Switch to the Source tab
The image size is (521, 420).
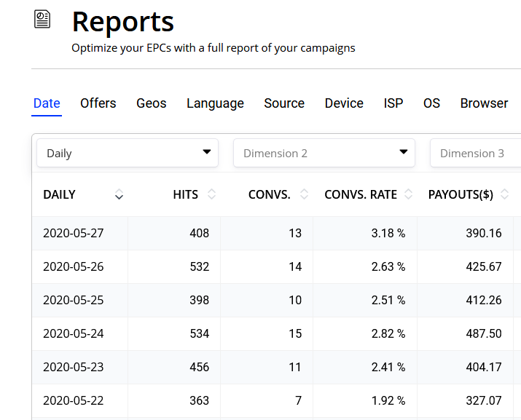tap(284, 103)
